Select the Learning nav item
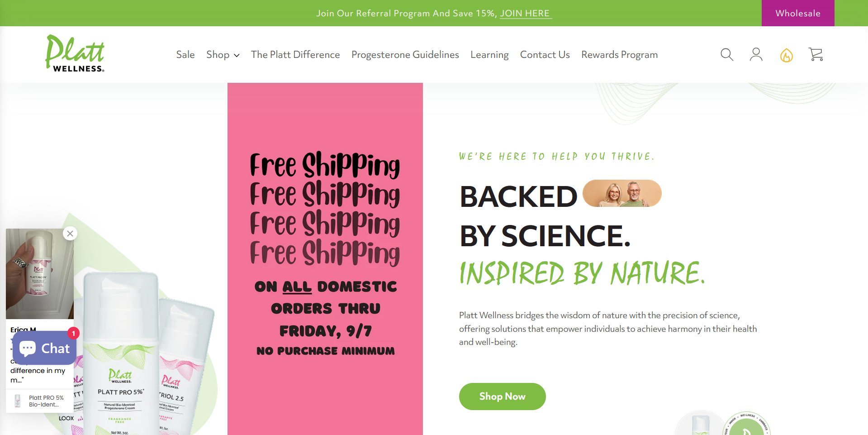Viewport: 868px width, 435px height. 489,55
